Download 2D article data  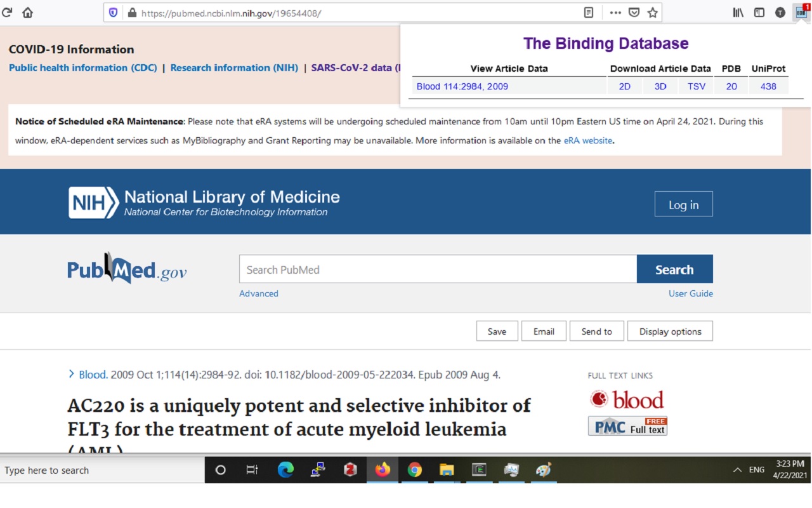[x=625, y=86]
